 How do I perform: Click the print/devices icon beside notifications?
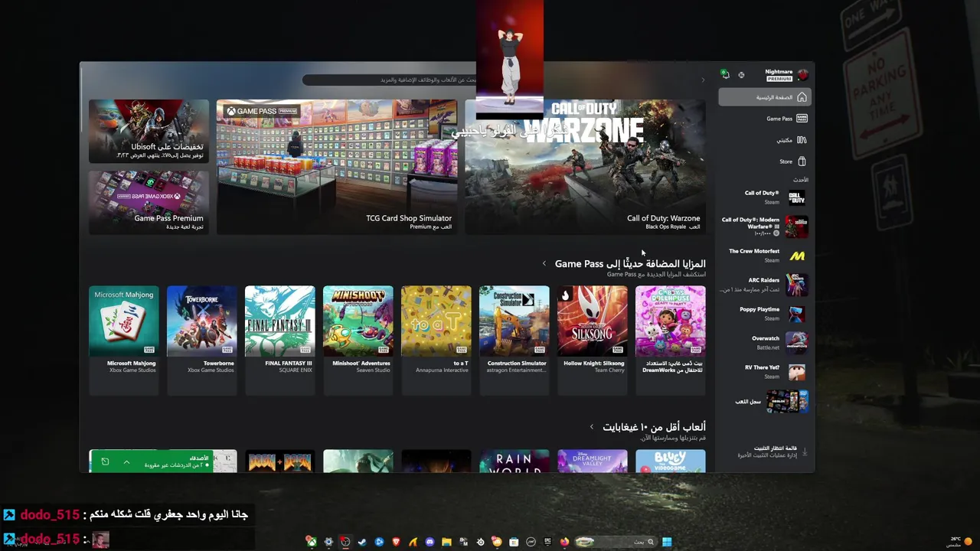(741, 75)
